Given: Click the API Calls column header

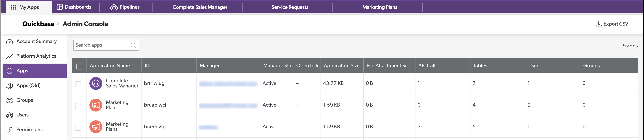Looking at the screenshot, I should tap(443, 66).
